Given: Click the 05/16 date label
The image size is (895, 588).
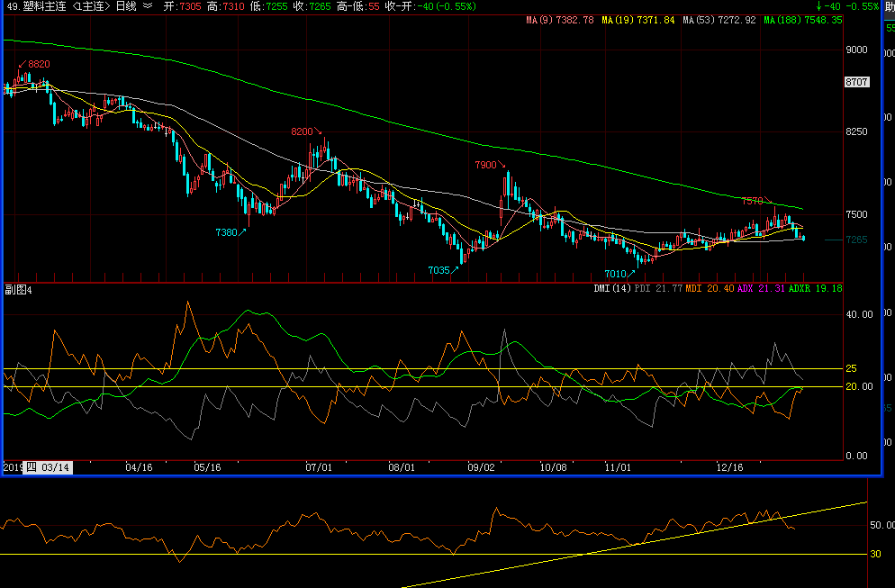Looking at the screenshot, I should pos(207,467).
